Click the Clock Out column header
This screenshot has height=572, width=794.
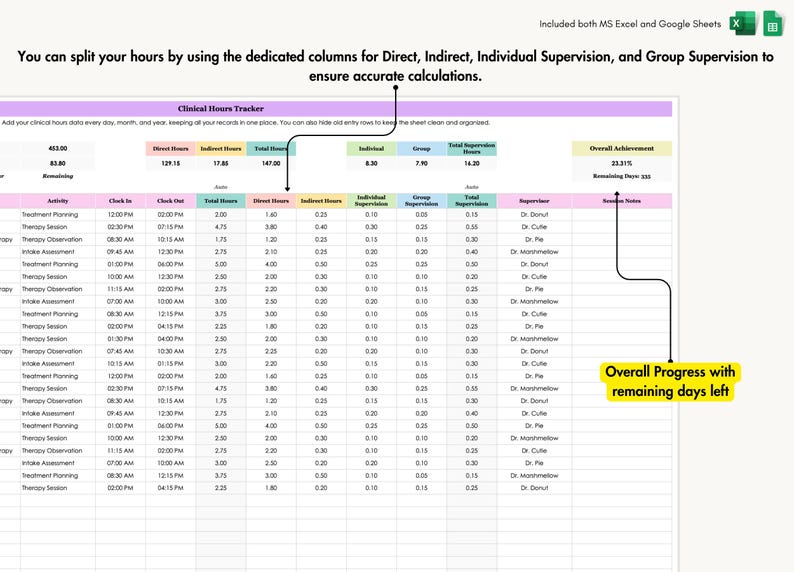(171, 200)
